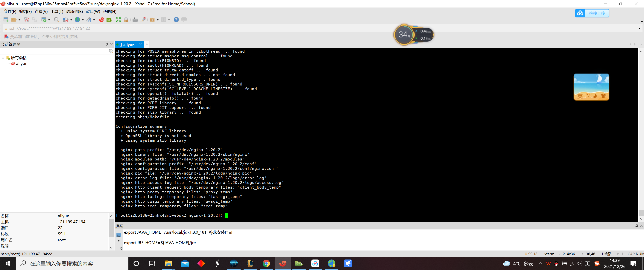Click the highlight marker icon
644x270 pixels.
(143, 20)
